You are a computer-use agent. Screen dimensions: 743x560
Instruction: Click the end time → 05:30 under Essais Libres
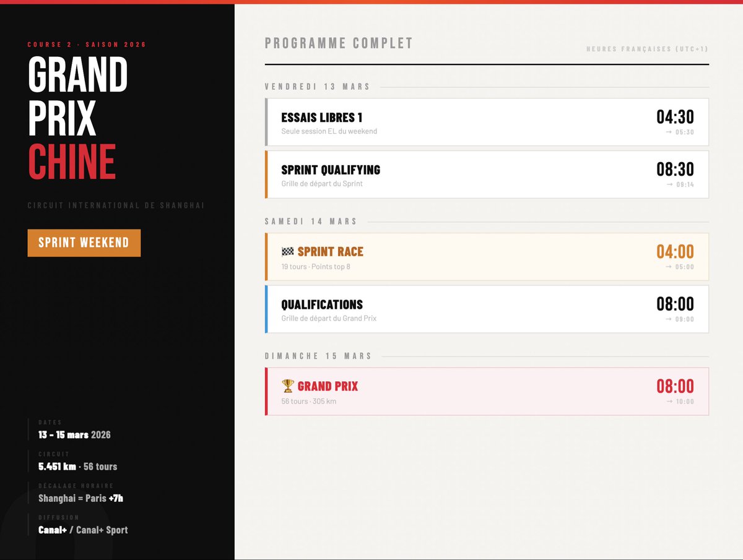point(680,132)
